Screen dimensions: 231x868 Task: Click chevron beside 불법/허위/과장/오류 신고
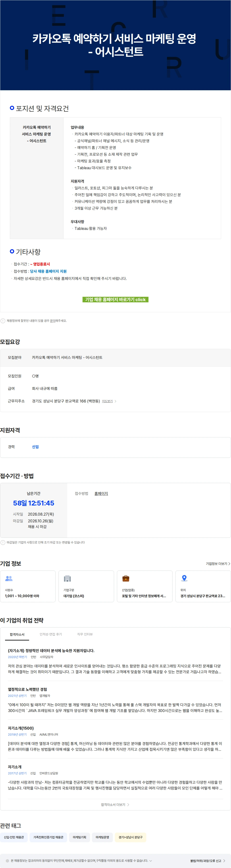(224, 861)
